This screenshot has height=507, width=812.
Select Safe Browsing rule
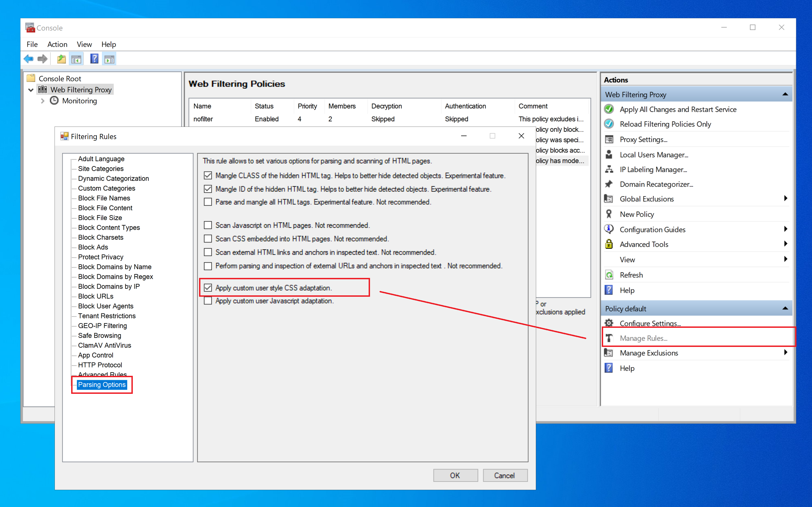pos(100,336)
